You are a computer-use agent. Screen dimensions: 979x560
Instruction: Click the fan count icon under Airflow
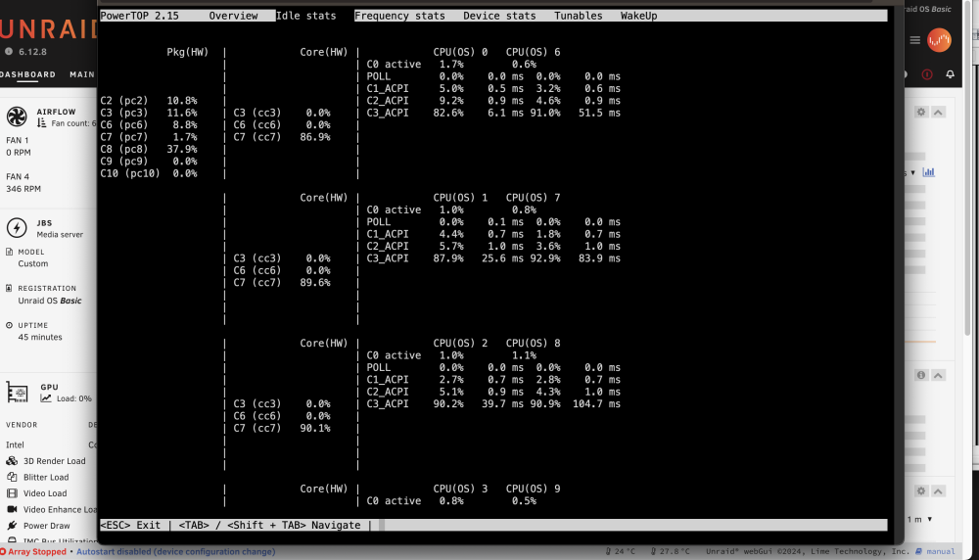tap(42, 123)
